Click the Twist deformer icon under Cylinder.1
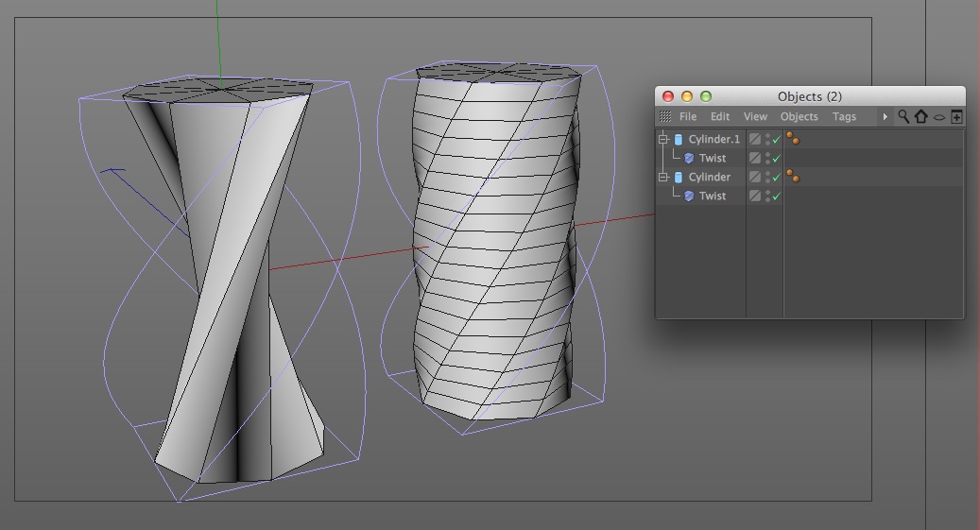This screenshot has height=530, width=980. tap(689, 159)
